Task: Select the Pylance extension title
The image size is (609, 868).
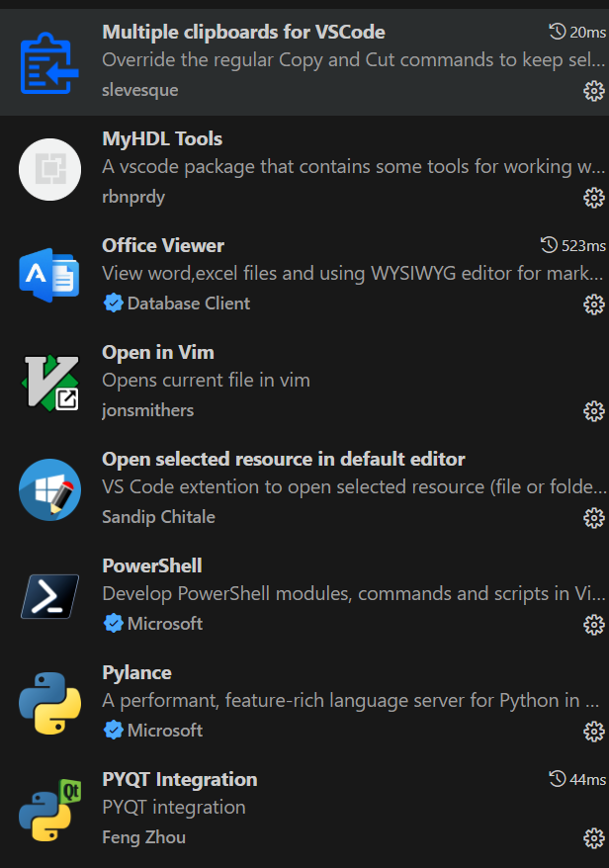Action: click(136, 673)
